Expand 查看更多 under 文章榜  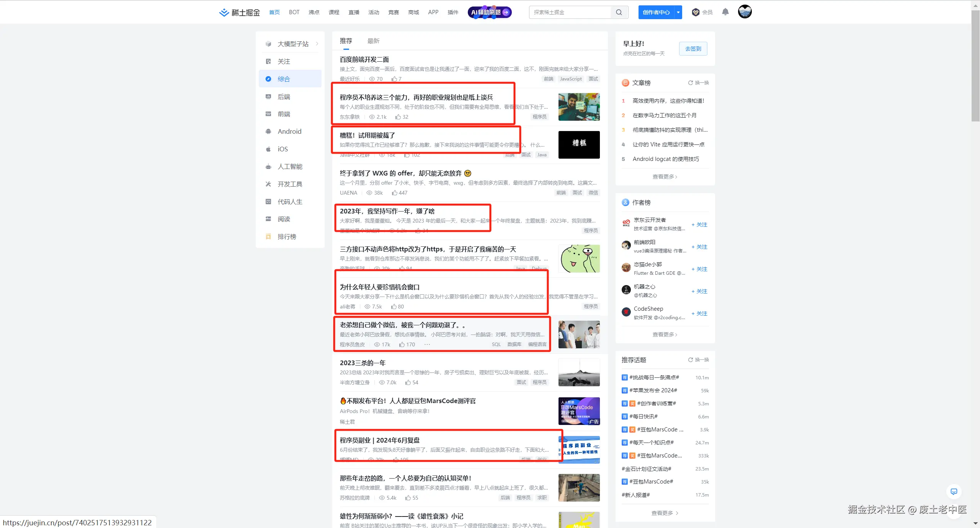(665, 177)
